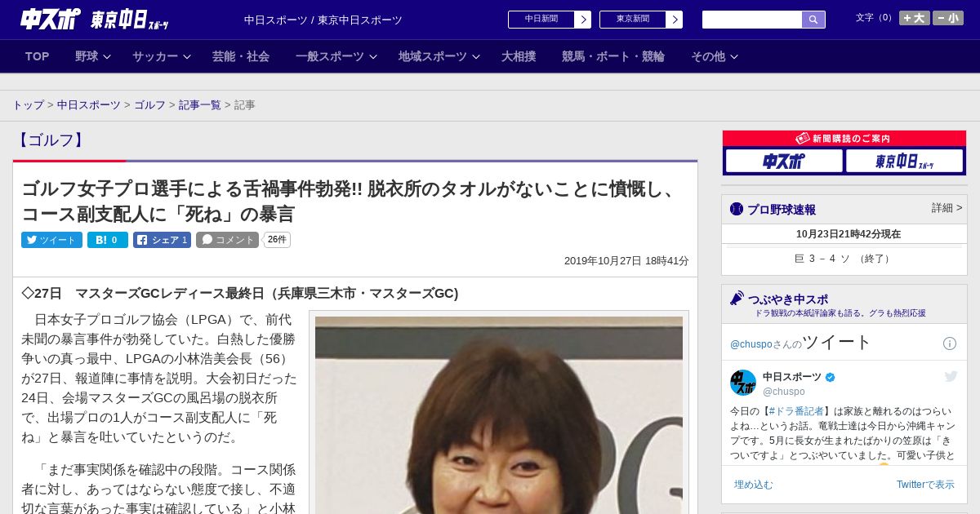Image resolution: width=980 pixels, height=514 pixels.
Task: Click the 中日スポーツ account name in tweet
Action: coord(792,377)
